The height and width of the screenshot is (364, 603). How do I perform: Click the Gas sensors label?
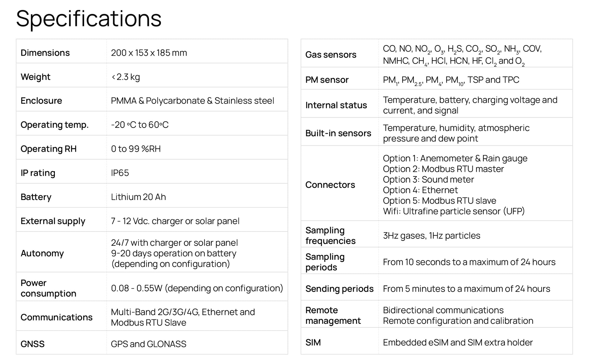tap(331, 55)
